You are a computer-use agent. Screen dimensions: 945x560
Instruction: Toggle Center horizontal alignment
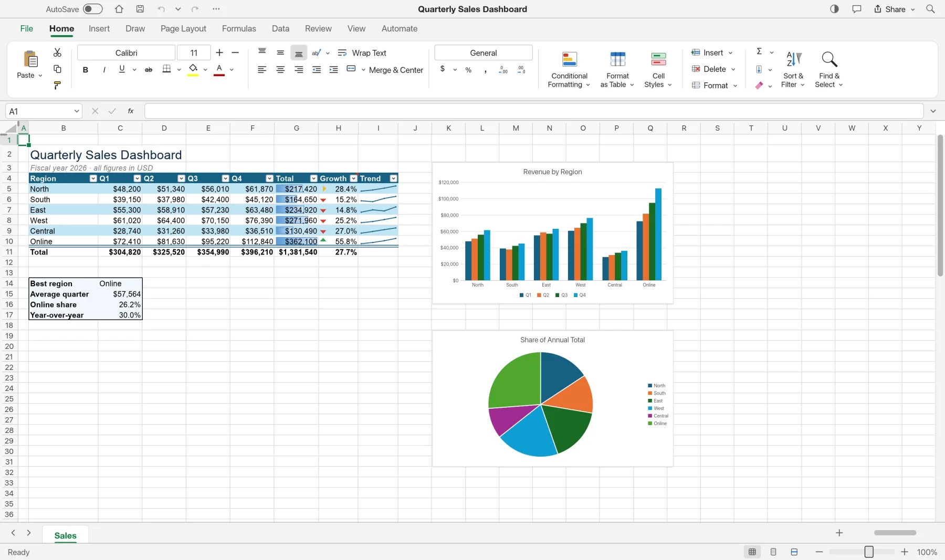click(x=280, y=69)
